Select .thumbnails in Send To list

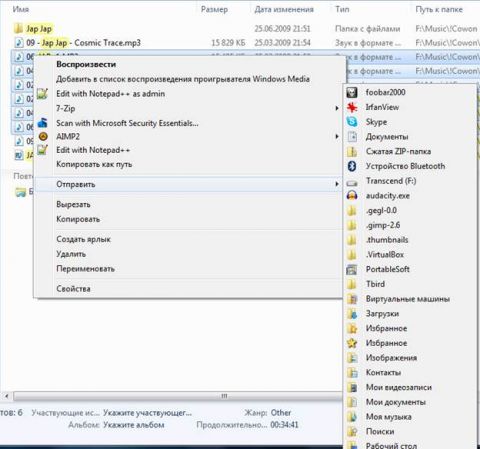[x=387, y=240]
